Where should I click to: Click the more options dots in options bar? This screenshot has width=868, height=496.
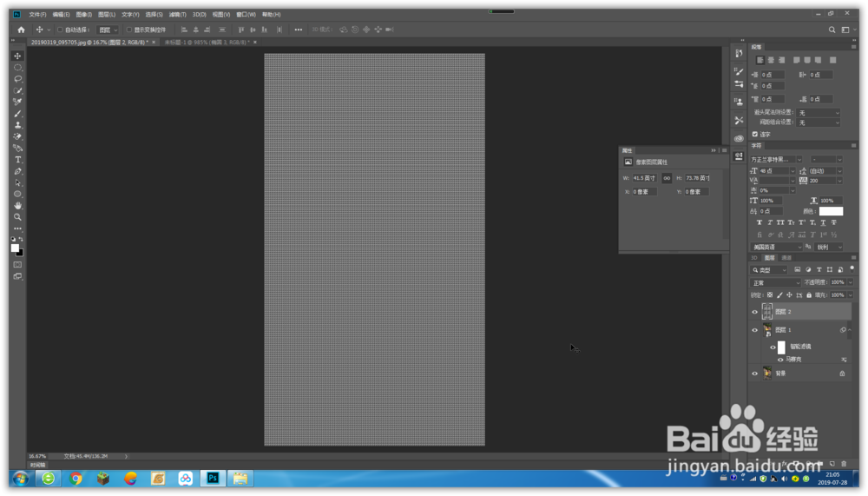299,30
